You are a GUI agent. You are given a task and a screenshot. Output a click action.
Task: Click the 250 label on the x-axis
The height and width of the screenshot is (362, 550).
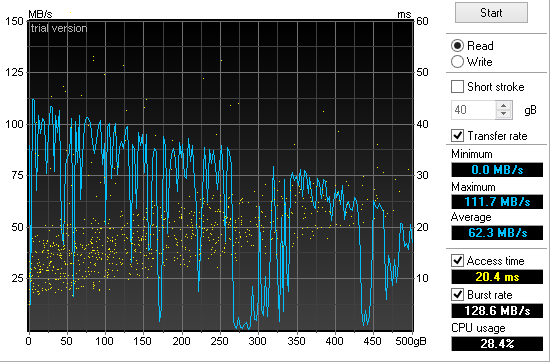pyautogui.click(x=220, y=341)
